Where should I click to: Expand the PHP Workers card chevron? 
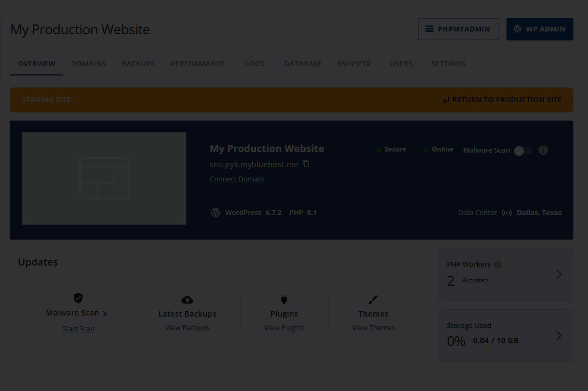pyautogui.click(x=559, y=274)
